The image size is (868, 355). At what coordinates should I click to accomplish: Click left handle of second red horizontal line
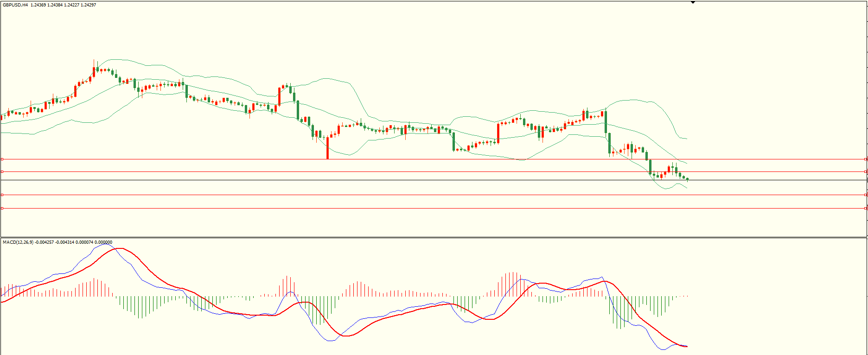(2, 171)
